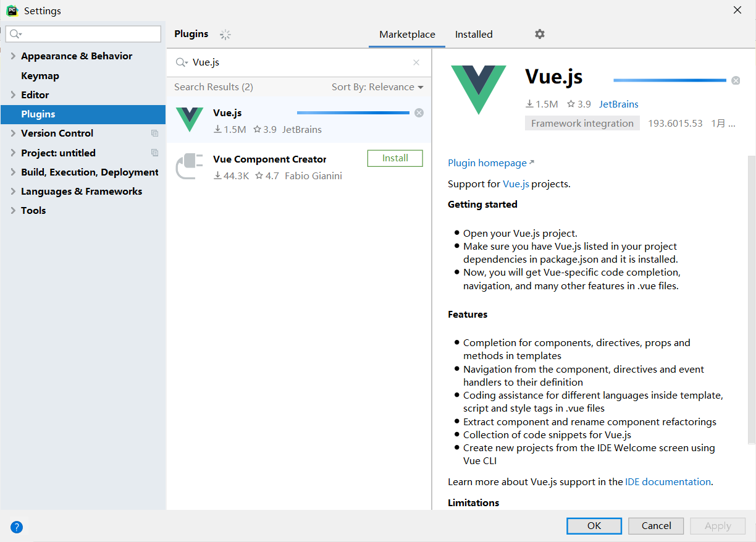The image size is (756, 542).
Task: Open the Vue.js link in description
Action: click(x=516, y=184)
